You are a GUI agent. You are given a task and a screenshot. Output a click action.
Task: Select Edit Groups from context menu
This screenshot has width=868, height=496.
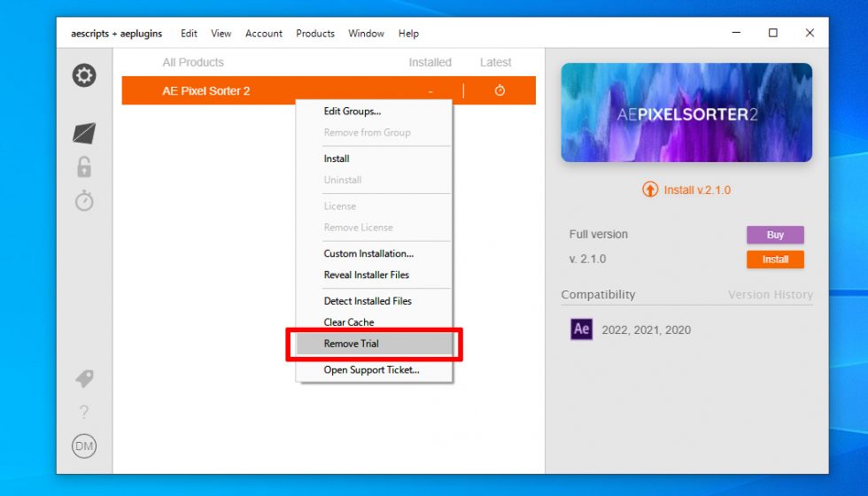pos(353,112)
